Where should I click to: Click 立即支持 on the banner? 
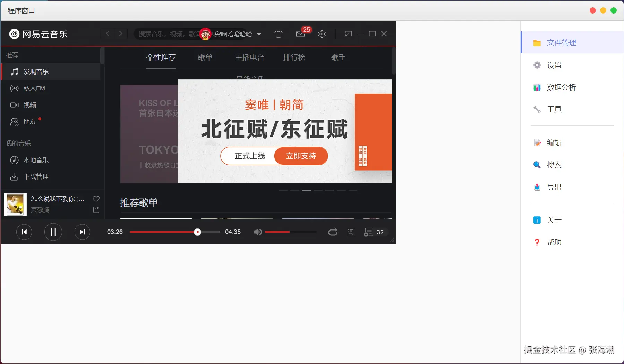coord(300,156)
